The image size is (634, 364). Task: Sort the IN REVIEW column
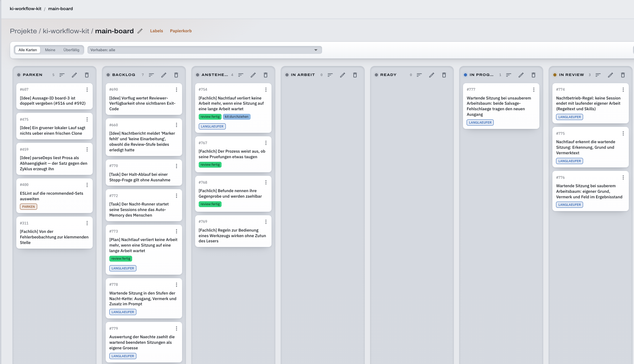click(x=598, y=75)
